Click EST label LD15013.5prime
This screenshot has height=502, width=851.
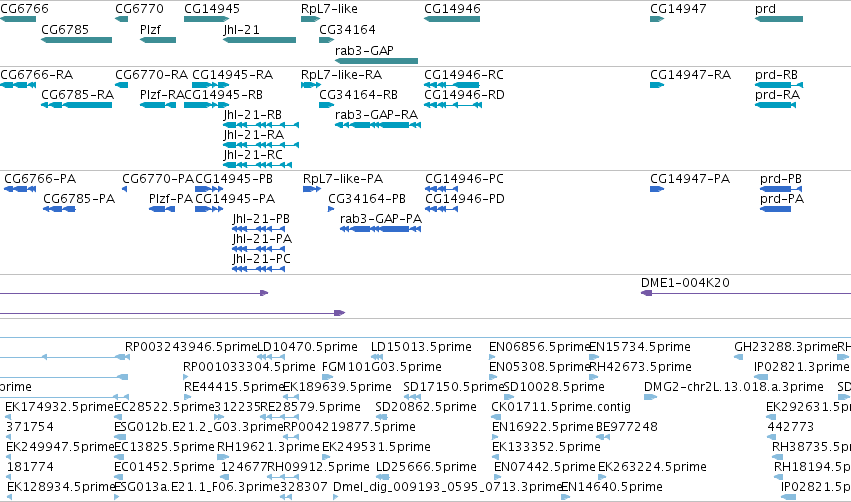pyautogui.click(x=422, y=347)
